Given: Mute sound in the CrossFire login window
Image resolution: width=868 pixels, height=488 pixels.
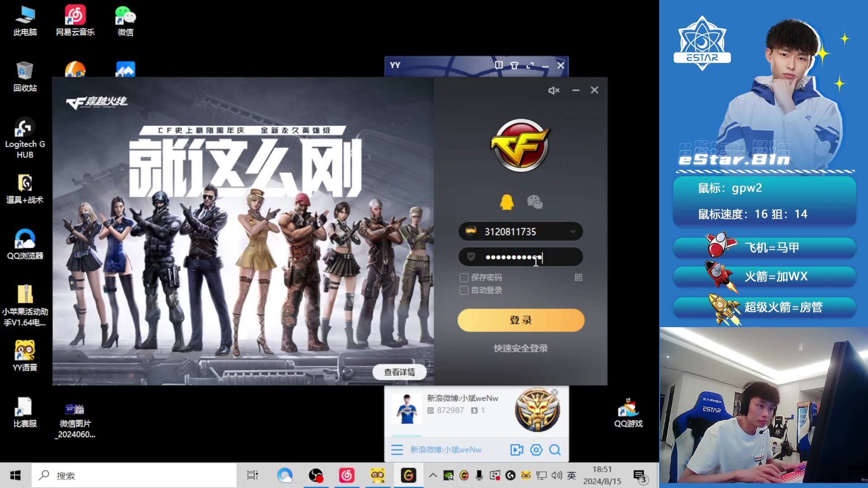Looking at the screenshot, I should click(x=554, y=90).
